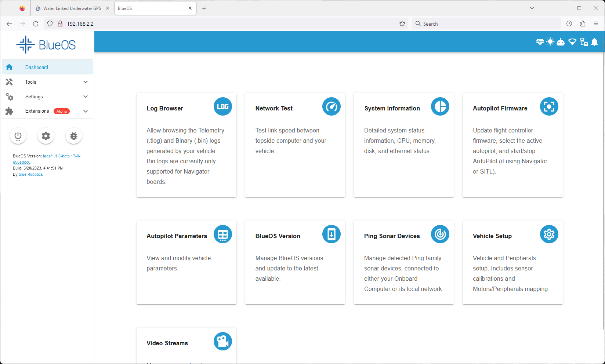
Task: Open the Wi-Fi status icon in header
Action: point(572,42)
